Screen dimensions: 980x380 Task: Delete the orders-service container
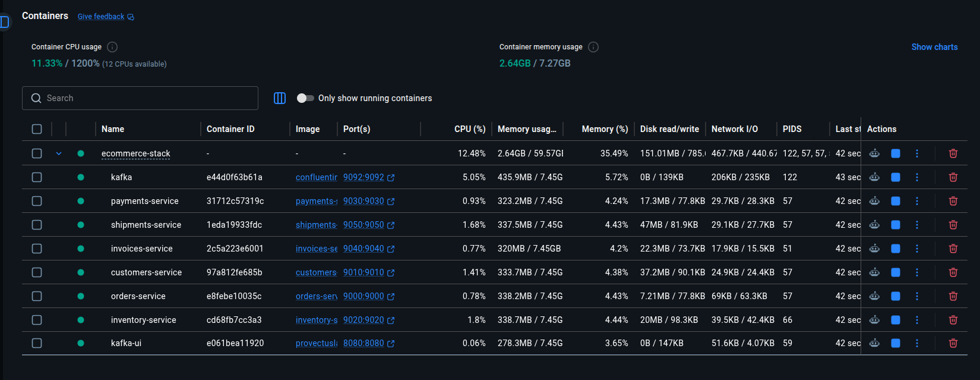tap(953, 296)
